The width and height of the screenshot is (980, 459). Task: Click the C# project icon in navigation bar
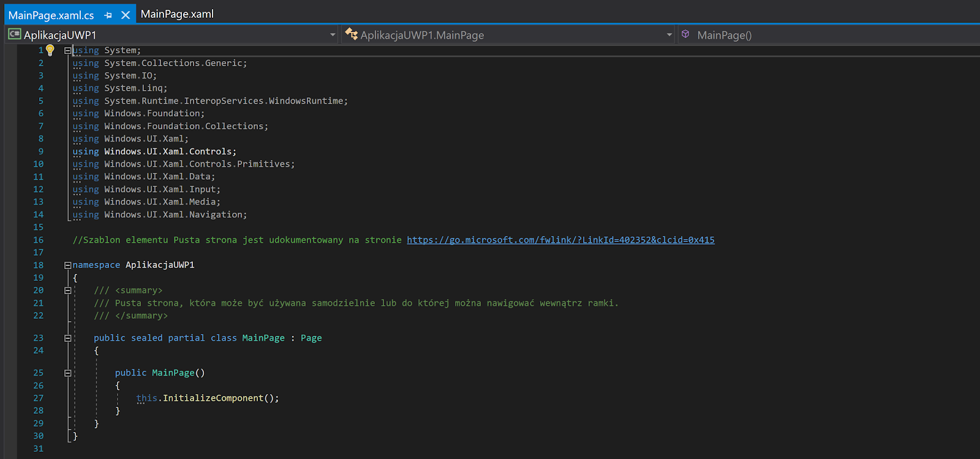coord(15,34)
